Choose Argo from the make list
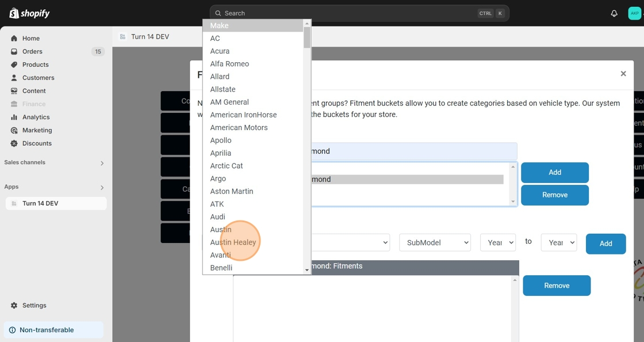Image resolution: width=644 pixels, height=342 pixels. pyautogui.click(x=252, y=178)
